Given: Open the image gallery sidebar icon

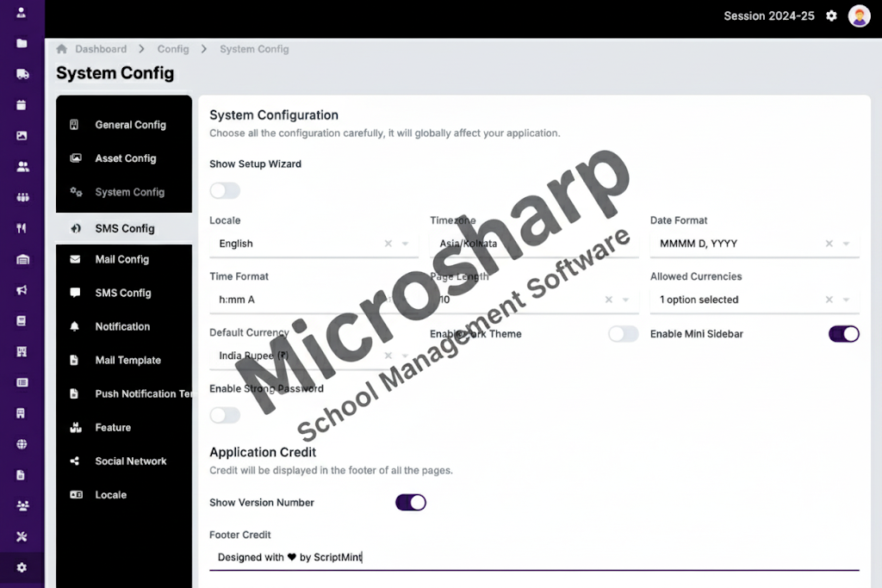Looking at the screenshot, I should tap(22, 136).
